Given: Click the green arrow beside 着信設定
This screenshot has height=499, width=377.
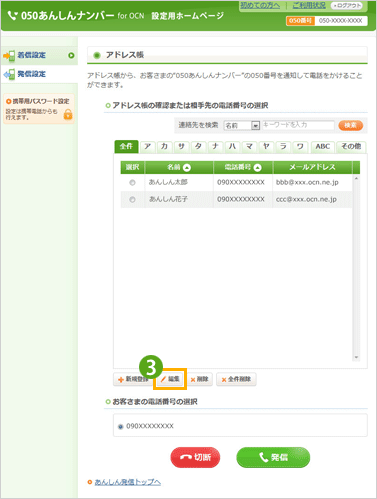Looking at the screenshot, I should 71,55.
